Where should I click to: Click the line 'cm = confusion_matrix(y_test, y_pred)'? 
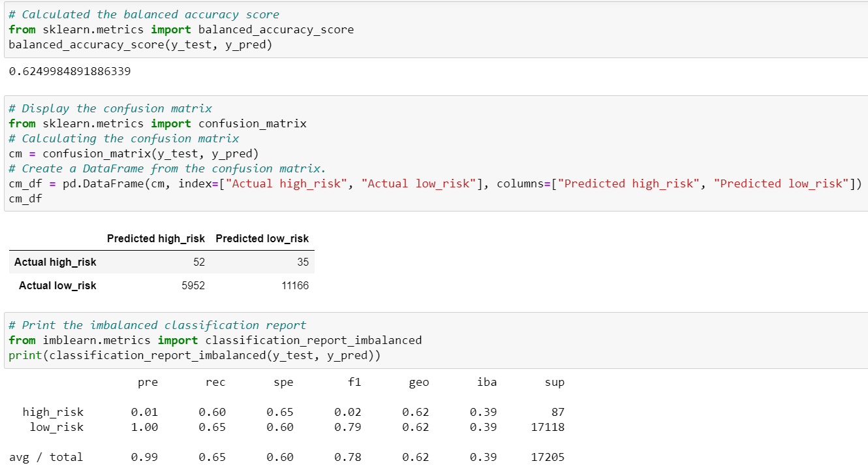pyautogui.click(x=134, y=153)
